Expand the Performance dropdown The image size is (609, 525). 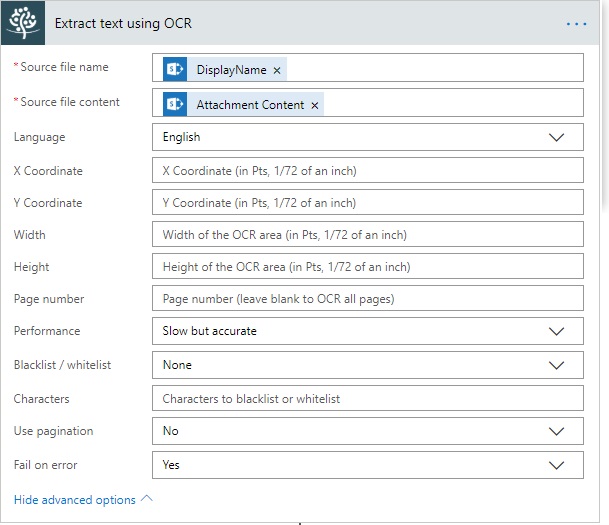[557, 331]
